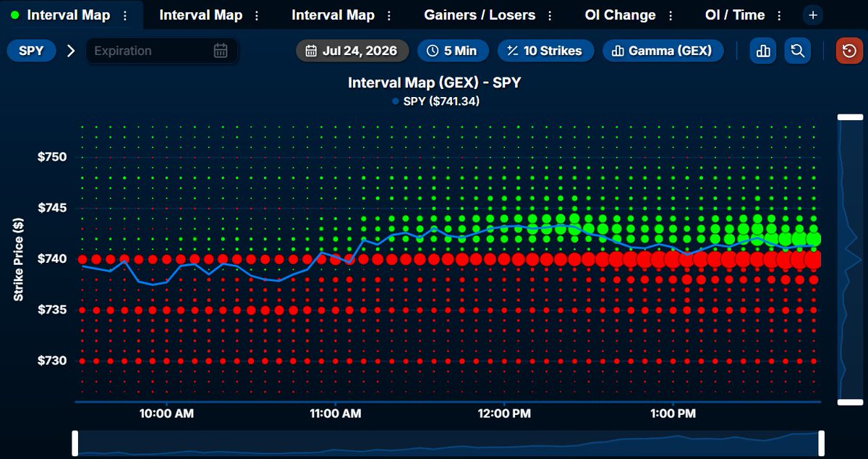Click the SPY ticker symbol button
The width and height of the screenshot is (868, 459).
(31, 51)
